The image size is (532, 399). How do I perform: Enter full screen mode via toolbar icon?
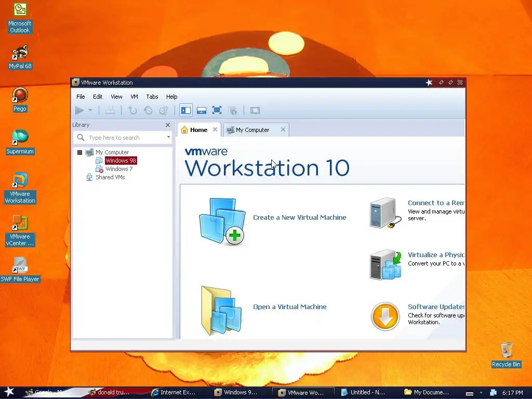pos(217,110)
